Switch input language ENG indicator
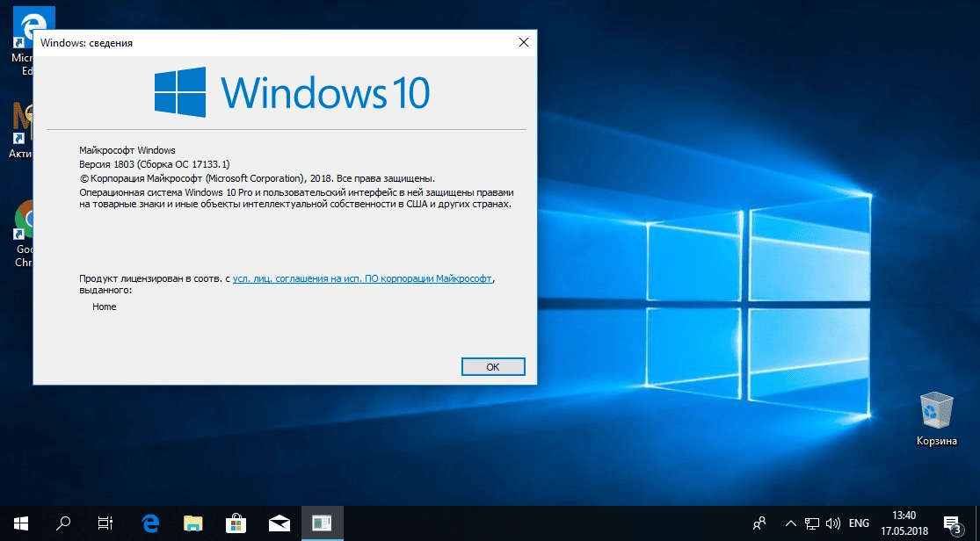 (859, 523)
